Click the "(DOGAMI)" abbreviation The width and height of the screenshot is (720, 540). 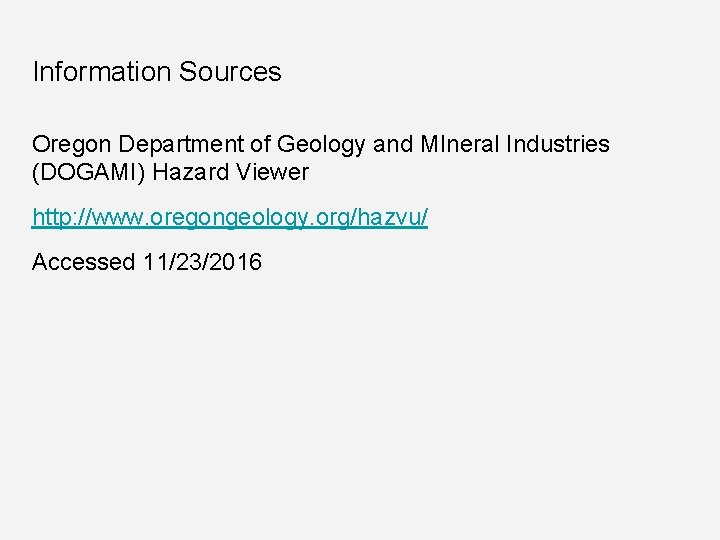coord(88,172)
